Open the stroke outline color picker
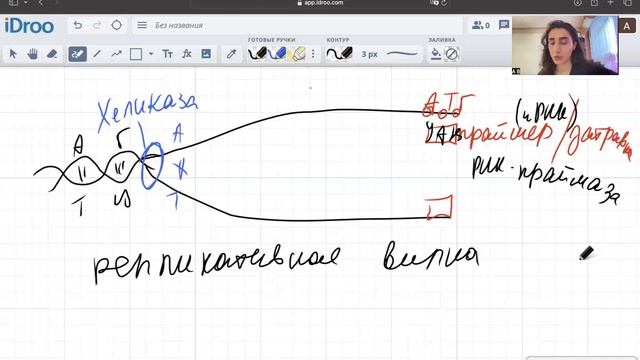The width and height of the screenshot is (640, 360). [x=340, y=54]
